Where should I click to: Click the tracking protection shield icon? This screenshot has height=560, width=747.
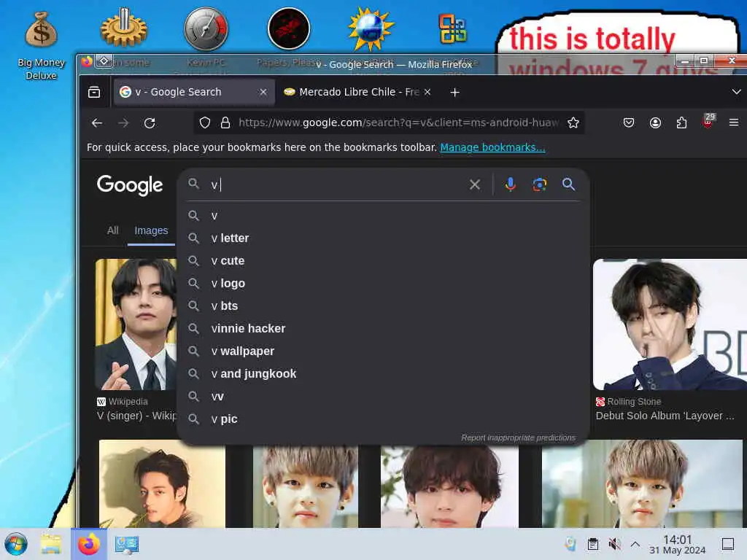[x=205, y=122]
